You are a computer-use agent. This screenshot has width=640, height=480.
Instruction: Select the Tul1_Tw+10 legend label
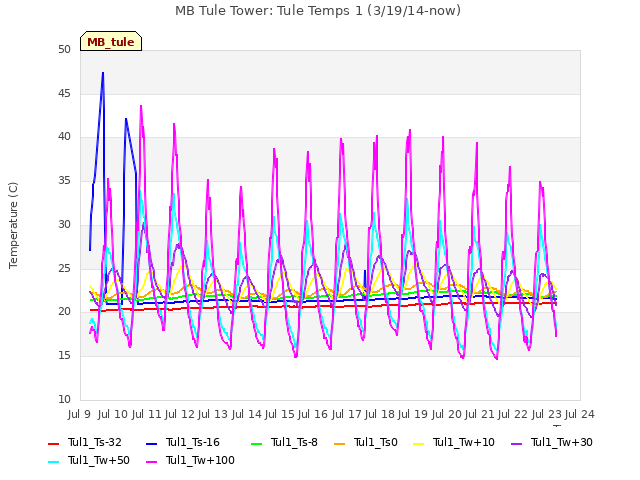click(x=464, y=442)
